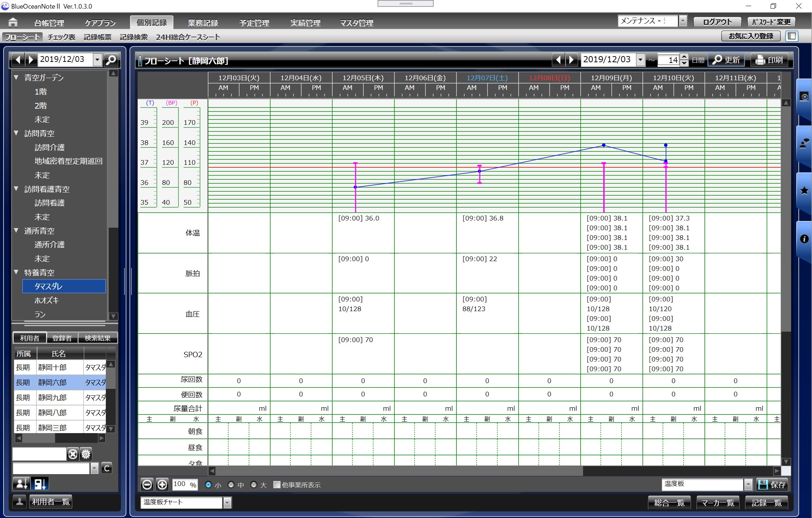This screenshot has width=812, height=518.
Task: Click the 記録一覧 button
Action: [766, 503]
